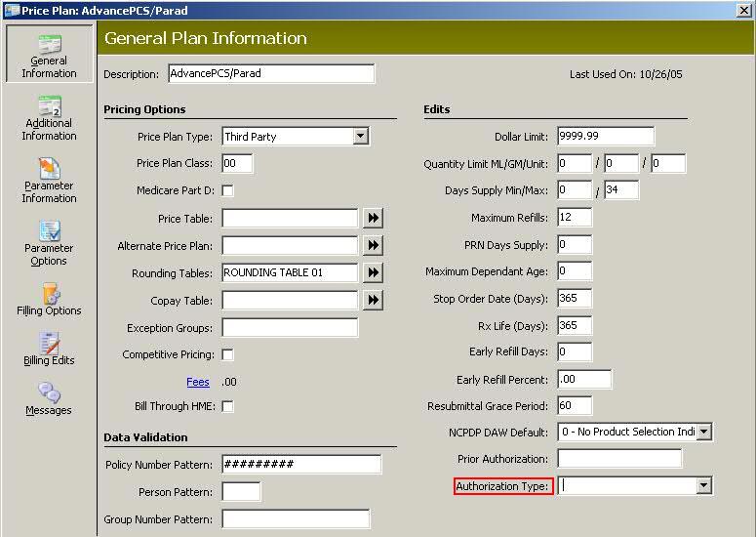Click the 'Edits' section heading

point(437,109)
